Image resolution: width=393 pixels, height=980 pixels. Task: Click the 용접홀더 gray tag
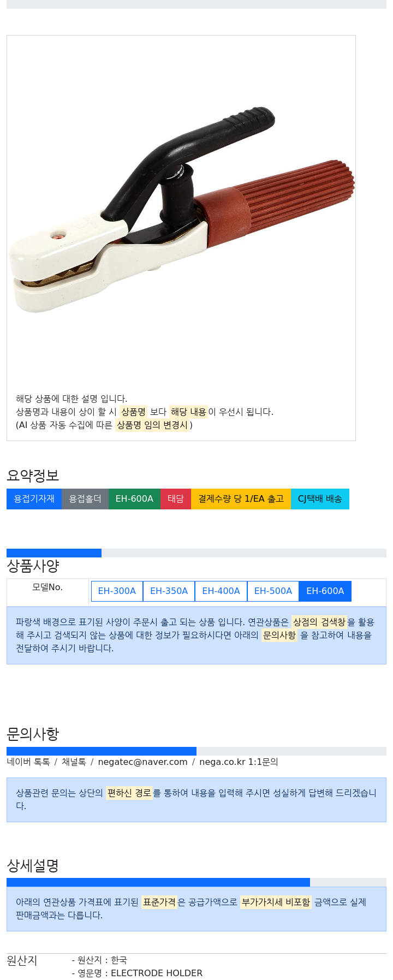[85, 499]
